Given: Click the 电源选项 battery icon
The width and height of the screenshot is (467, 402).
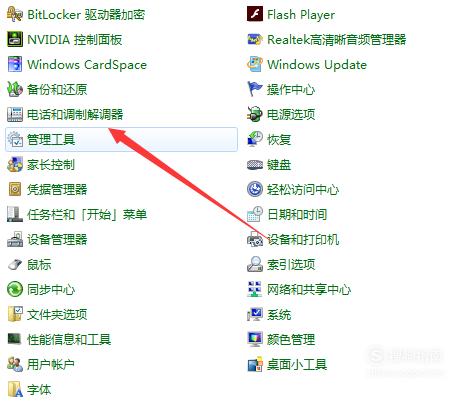Looking at the screenshot, I should 255,114.
